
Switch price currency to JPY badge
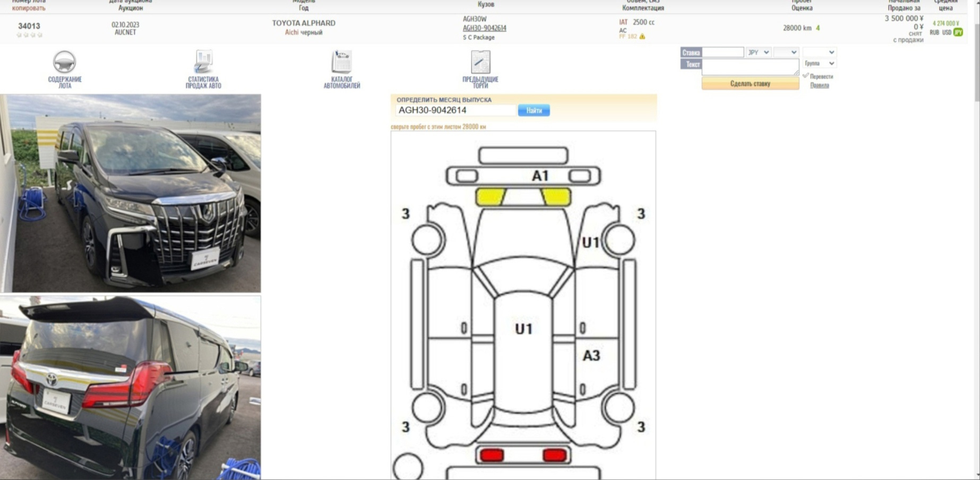point(958,32)
